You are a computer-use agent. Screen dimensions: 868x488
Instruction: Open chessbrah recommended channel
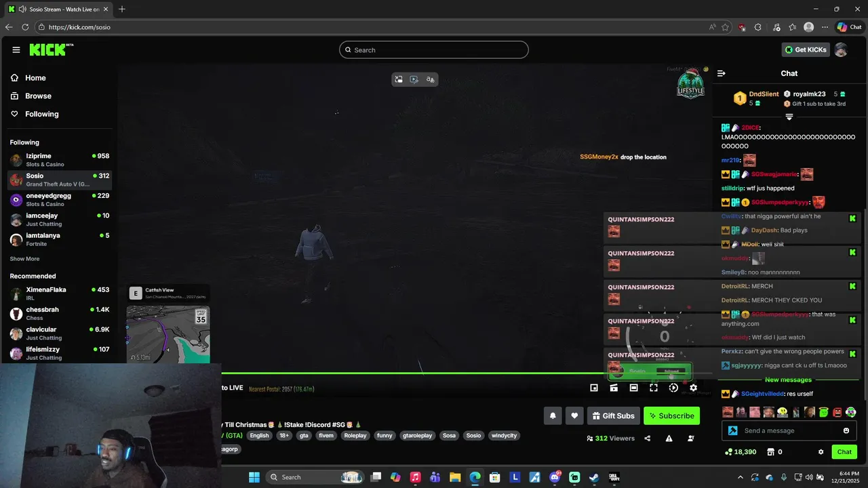60,313
